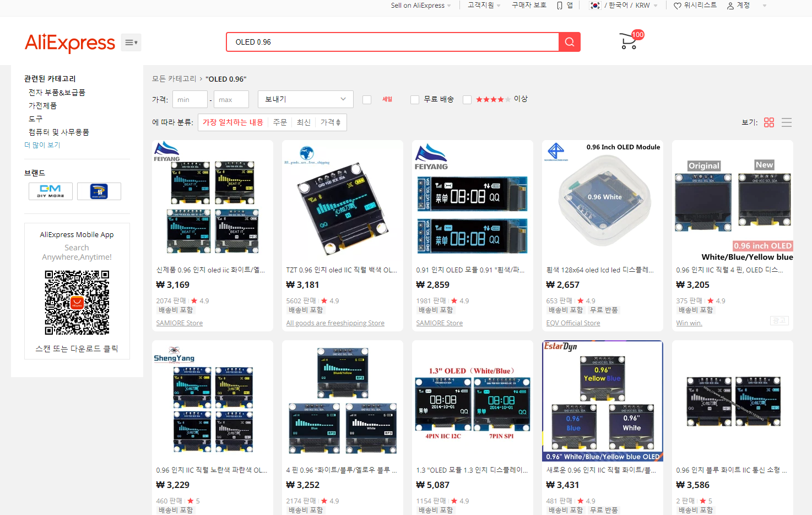Click the AliExpress app QR code
Viewport: 812px width, 515px height.
(77, 303)
